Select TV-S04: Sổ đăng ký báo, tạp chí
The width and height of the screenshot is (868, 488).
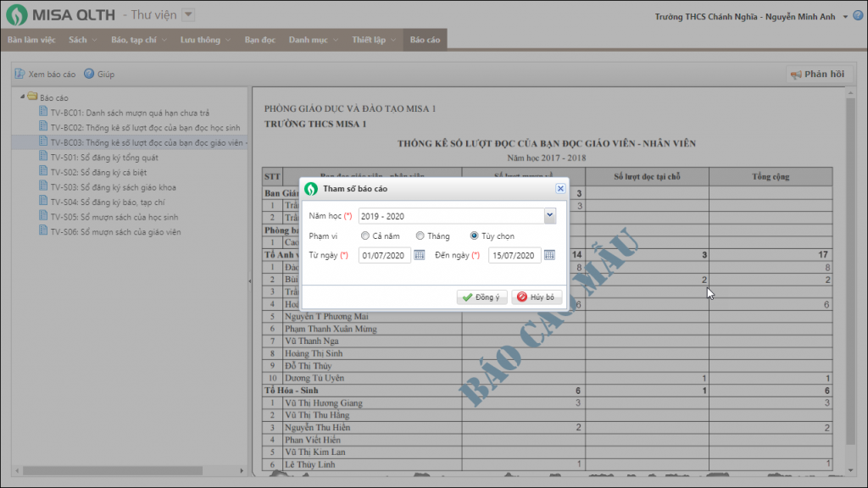point(108,202)
